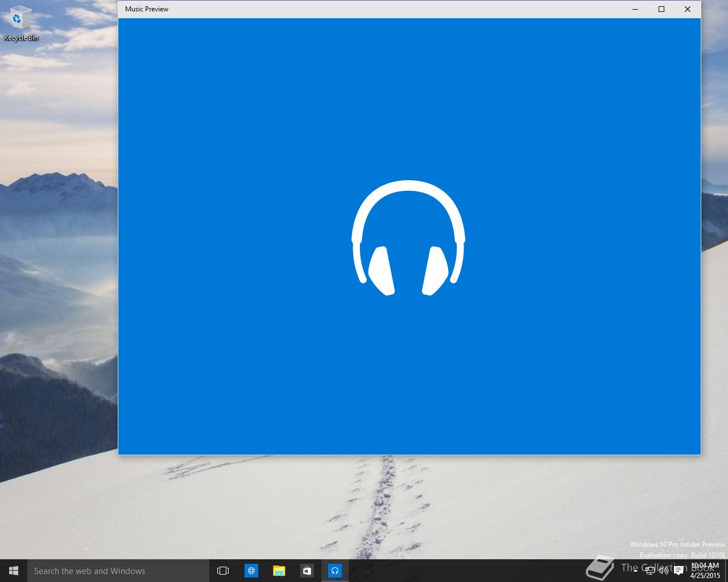728x582 pixels.
Task: Open the Action Center notifications icon
Action: (x=678, y=571)
